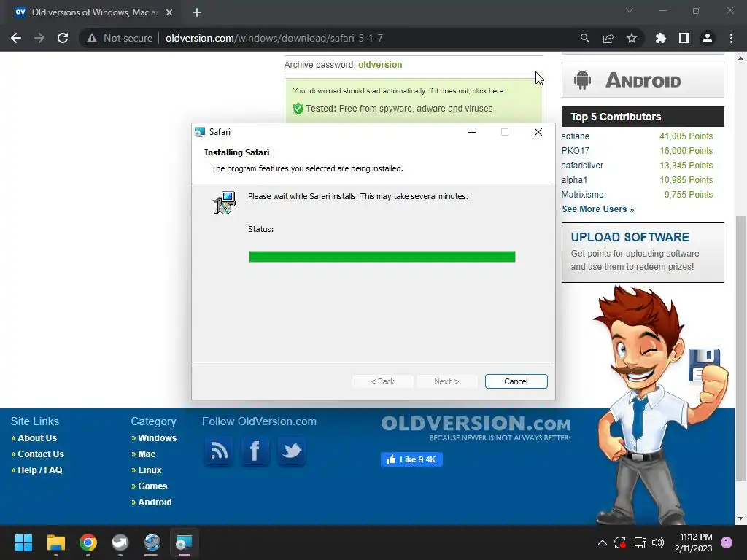Viewport: 747px width, 560px height.
Task: Click the 'oldversion' archive password text
Action: [x=380, y=65]
